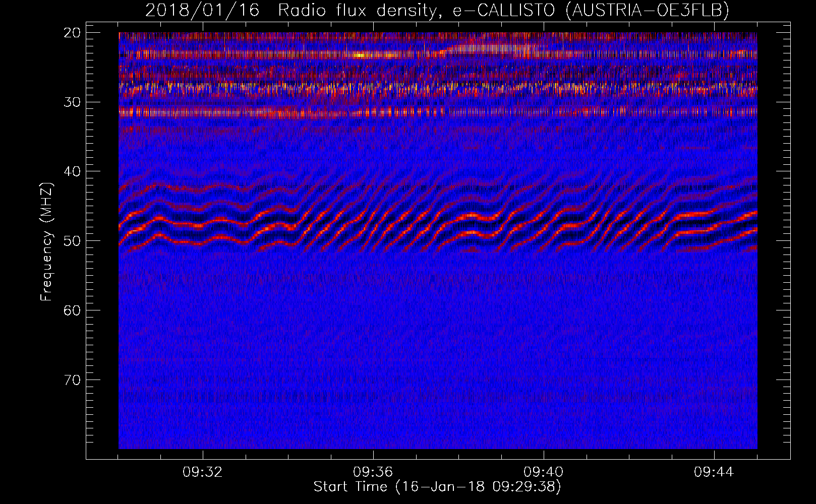The width and height of the screenshot is (816, 504).
Task: Click the 50 MHz frequency tick label
Action: pyautogui.click(x=73, y=241)
